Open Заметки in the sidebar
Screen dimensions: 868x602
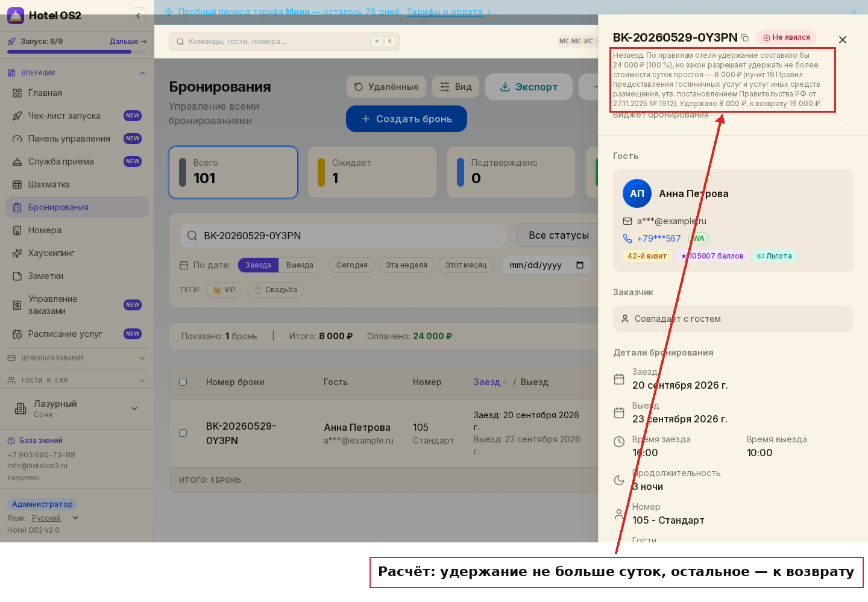77,276
